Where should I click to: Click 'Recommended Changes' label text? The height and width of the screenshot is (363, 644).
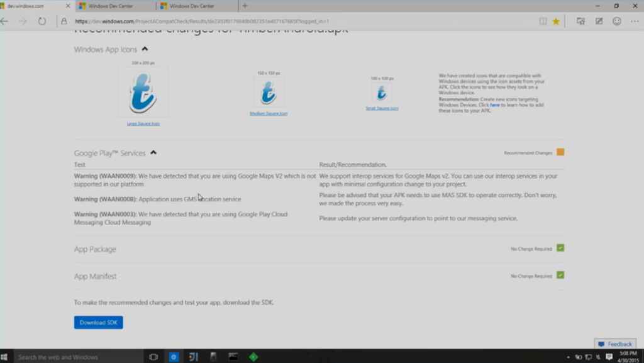528,153
